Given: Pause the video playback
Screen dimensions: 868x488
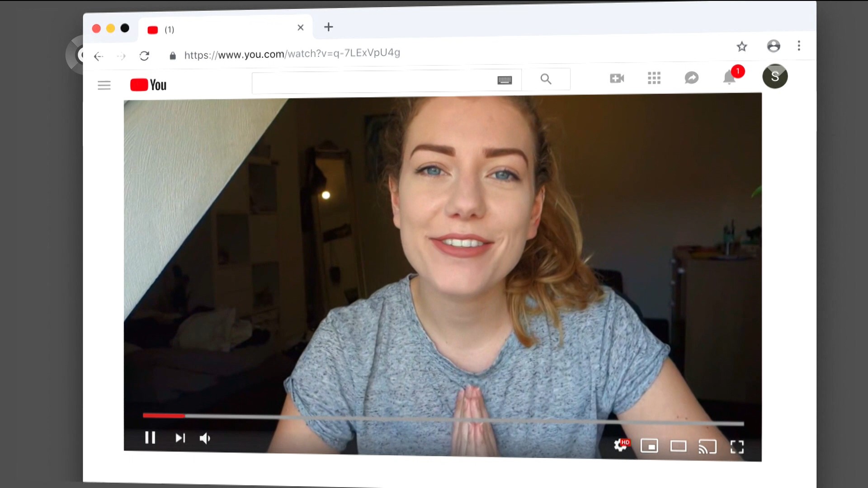Looking at the screenshot, I should (150, 438).
